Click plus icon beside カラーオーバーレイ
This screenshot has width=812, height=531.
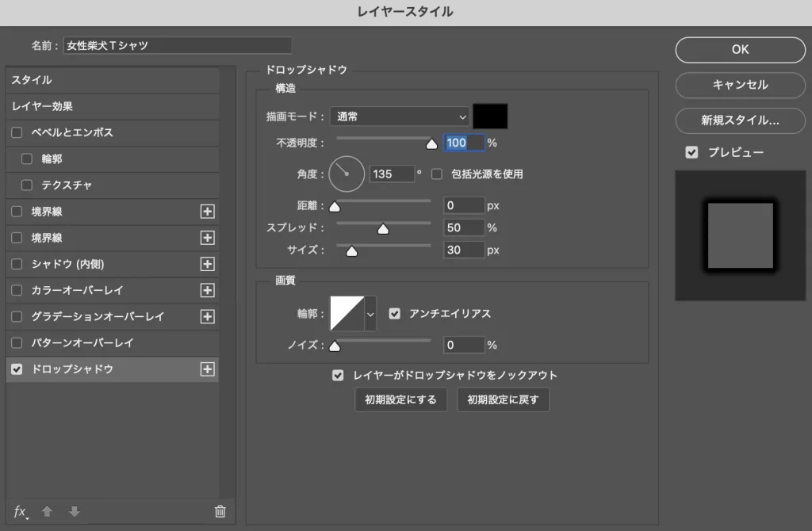pyautogui.click(x=208, y=290)
